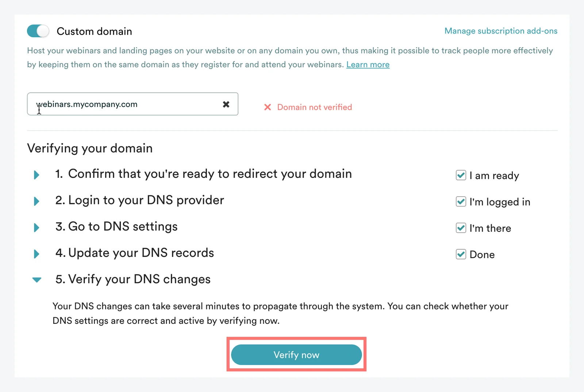Image resolution: width=584 pixels, height=392 pixels.
Task: Expand the Go to DNS settings arrow
Action: tap(36, 227)
